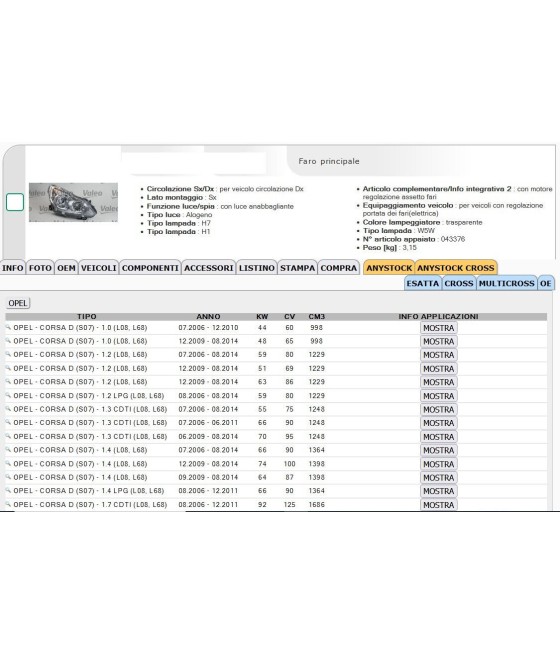Click magnifier icon beside Corsa 1.0 44kW row
Screen dimensions: 560x655
[8, 327]
